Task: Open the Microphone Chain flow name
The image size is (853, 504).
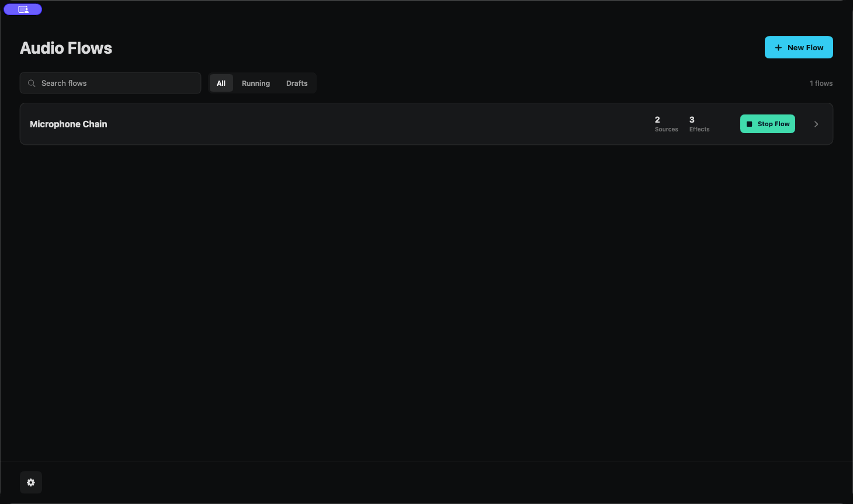Action: (68, 124)
